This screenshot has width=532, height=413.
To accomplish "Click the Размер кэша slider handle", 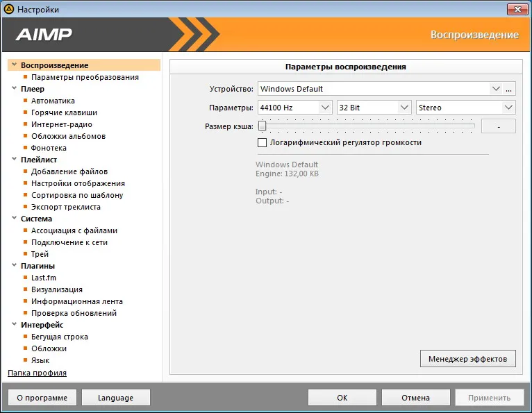I will coord(262,126).
